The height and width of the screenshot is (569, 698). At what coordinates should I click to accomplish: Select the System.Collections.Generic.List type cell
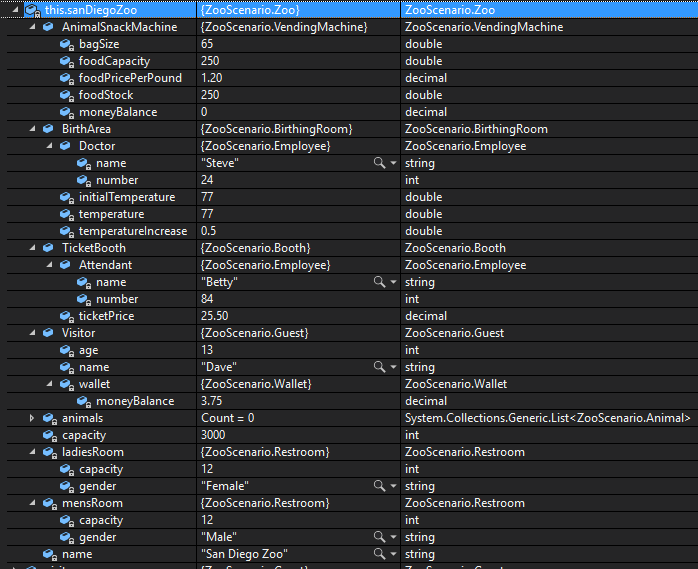point(549,418)
